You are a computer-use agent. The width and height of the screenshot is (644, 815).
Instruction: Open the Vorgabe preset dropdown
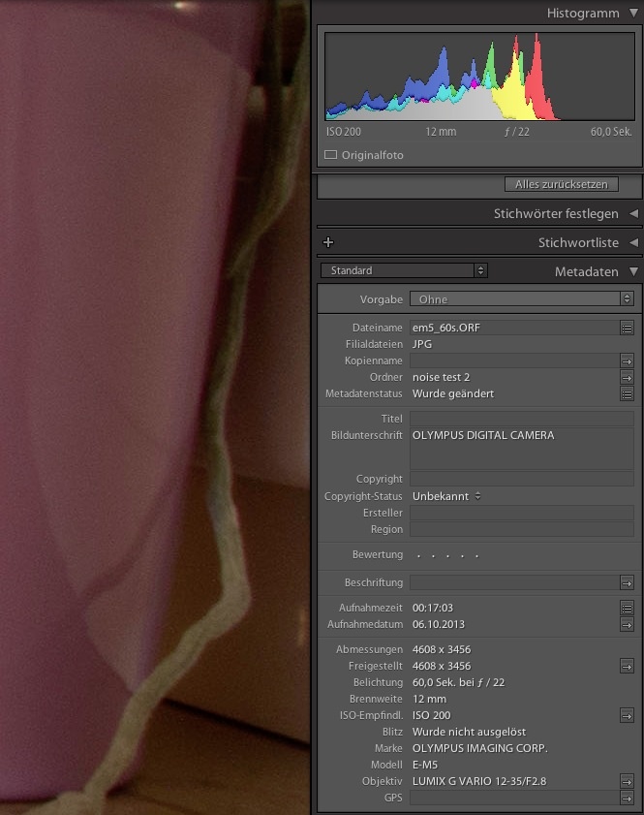point(521,299)
